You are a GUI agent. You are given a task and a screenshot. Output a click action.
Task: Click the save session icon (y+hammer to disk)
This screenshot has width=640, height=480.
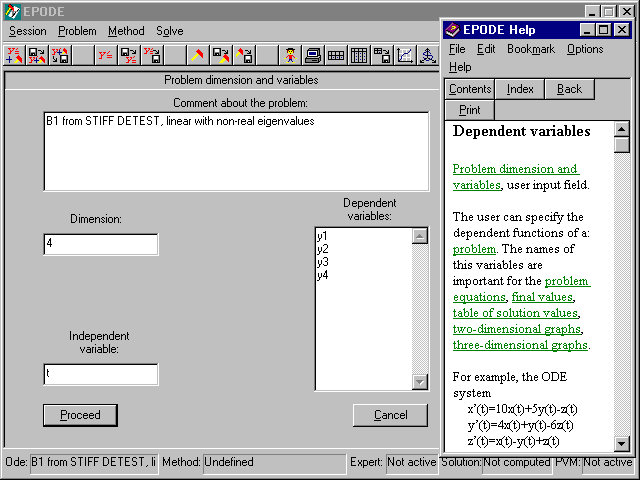pos(60,56)
